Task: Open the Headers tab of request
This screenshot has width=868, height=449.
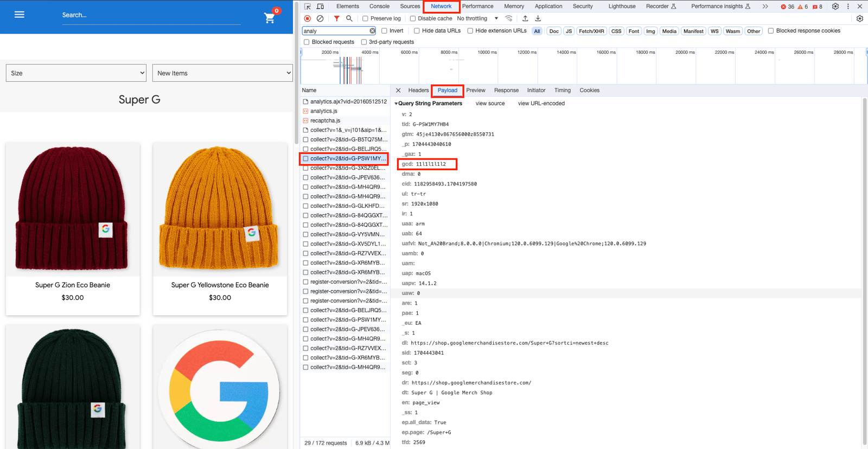Action: coord(418,91)
